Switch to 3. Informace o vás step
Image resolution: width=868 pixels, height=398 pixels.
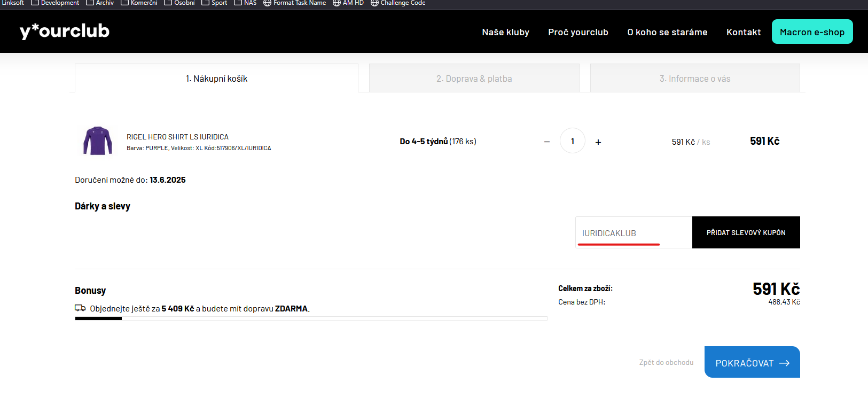(x=695, y=78)
